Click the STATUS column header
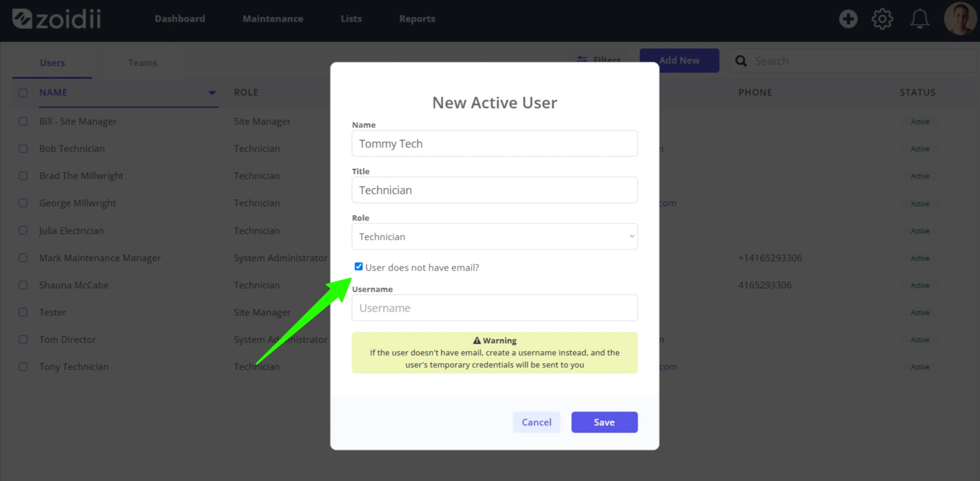The image size is (980, 481). 918,92
